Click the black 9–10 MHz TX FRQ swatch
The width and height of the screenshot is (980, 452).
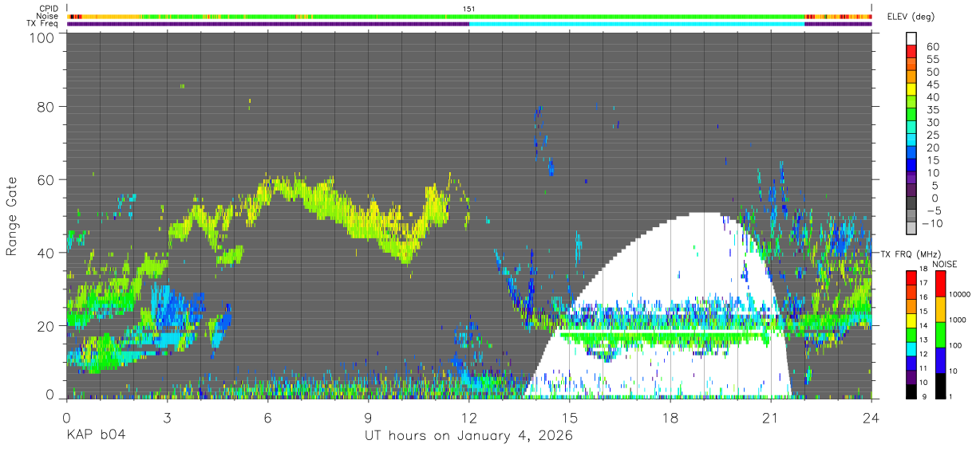point(911,390)
